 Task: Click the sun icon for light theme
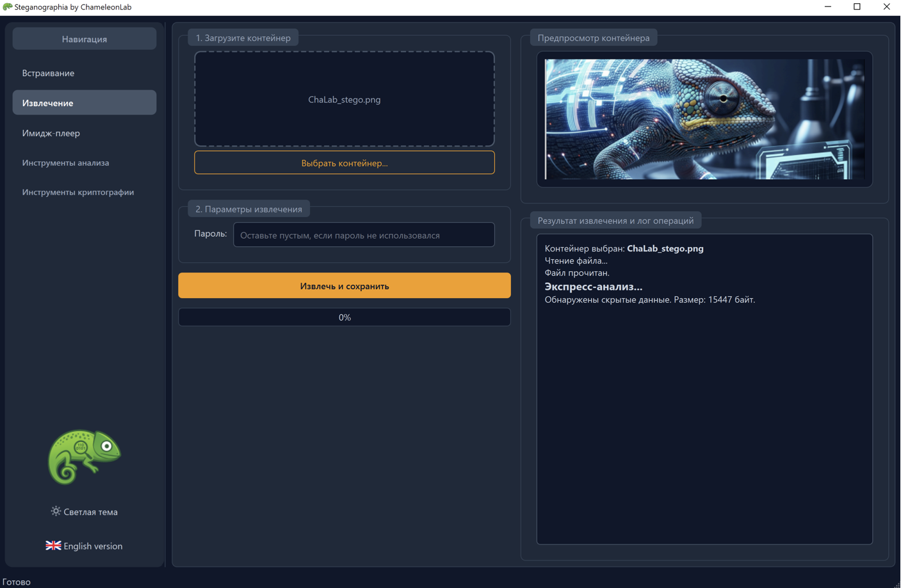point(56,511)
